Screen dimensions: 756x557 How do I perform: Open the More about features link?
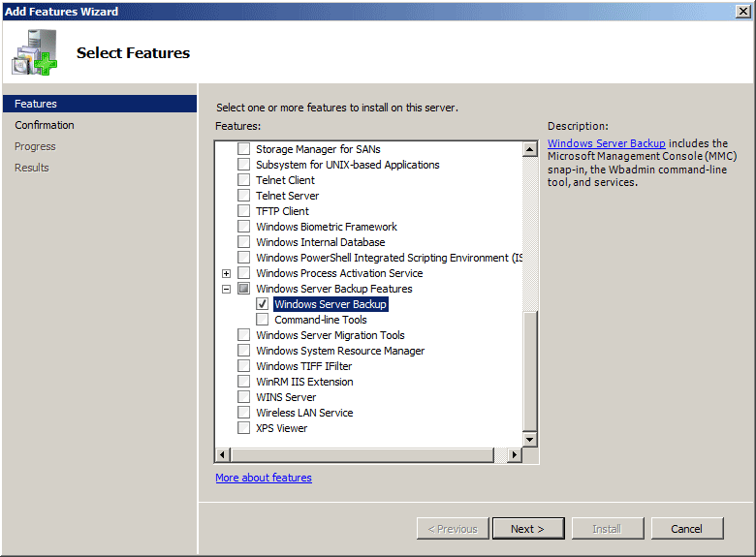click(x=264, y=477)
